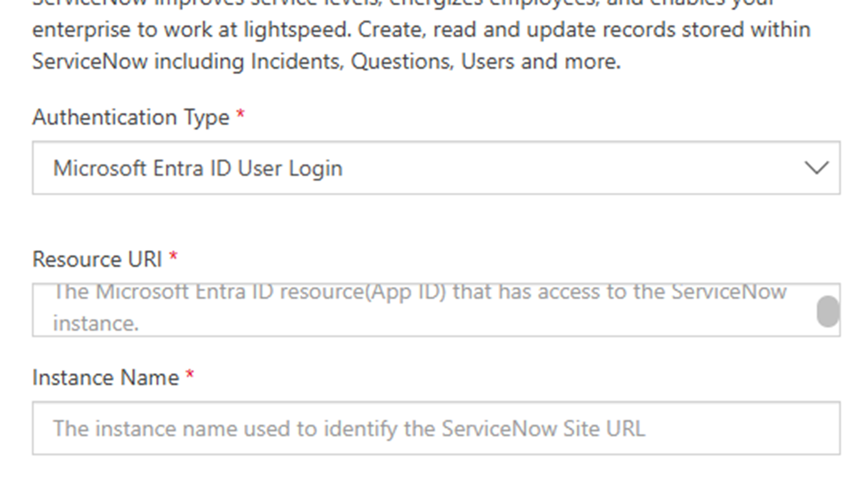This screenshot has width=868, height=492.
Task: Click inside the Resource URI input field
Action: click(x=431, y=311)
